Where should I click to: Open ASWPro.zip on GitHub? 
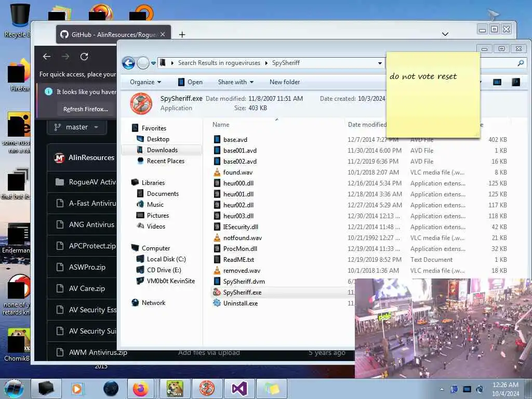[87, 267]
